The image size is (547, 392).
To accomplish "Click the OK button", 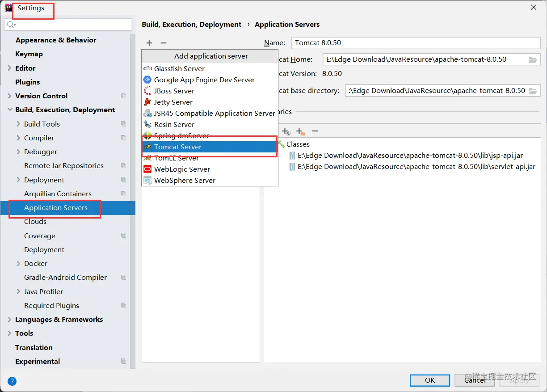I will click(x=430, y=380).
